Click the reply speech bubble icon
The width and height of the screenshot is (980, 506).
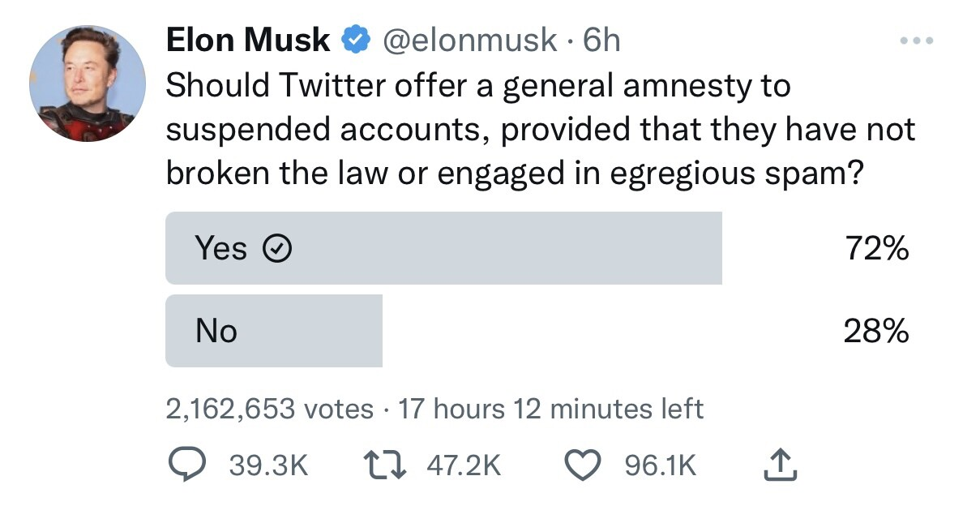(189, 465)
